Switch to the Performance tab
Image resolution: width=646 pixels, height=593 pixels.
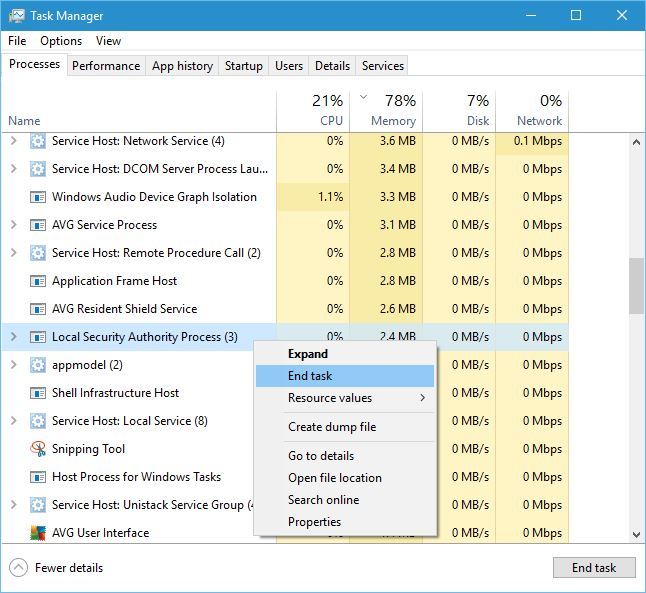pyautogui.click(x=106, y=66)
